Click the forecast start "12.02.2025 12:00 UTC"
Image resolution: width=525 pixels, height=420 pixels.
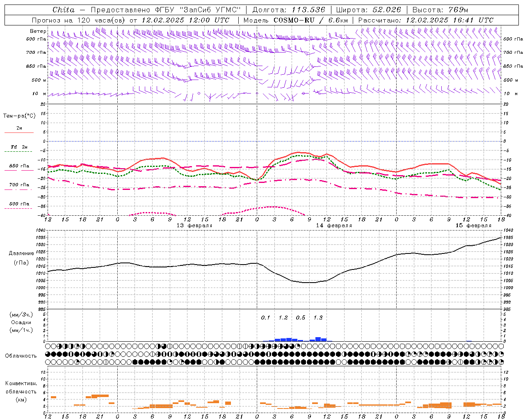pyautogui.click(x=185, y=20)
